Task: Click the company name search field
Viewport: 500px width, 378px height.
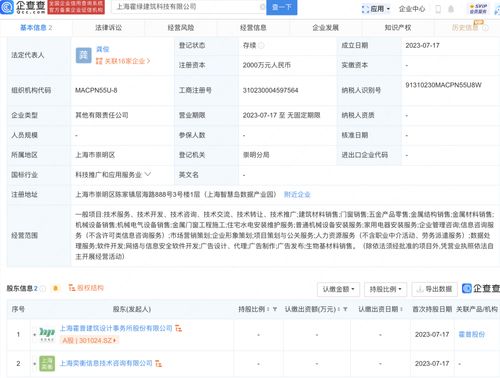Action: click(x=188, y=7)
